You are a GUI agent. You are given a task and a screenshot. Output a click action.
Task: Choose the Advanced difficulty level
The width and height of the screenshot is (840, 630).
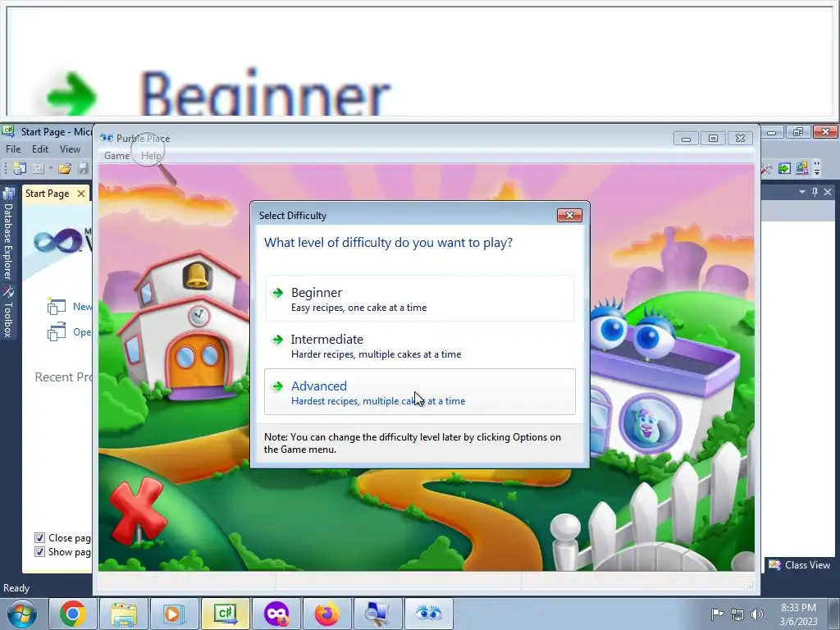click(x=419, y=391)
